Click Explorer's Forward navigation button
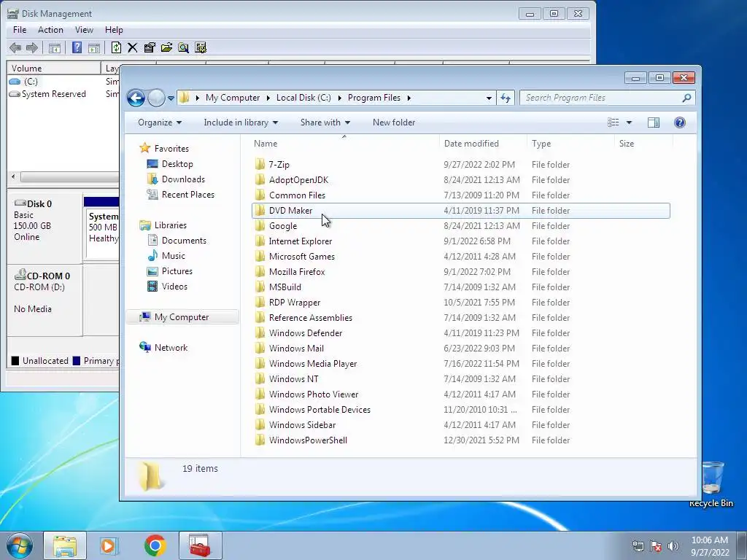Image resolution: width=747 pixels, height=560 pixels. tap(156, 98)
